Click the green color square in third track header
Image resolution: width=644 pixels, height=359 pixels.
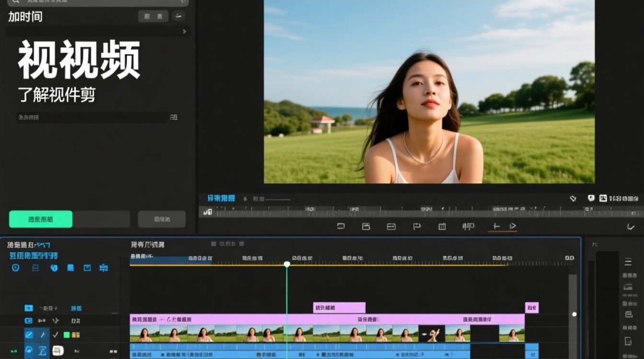click(x=67, y=335)
